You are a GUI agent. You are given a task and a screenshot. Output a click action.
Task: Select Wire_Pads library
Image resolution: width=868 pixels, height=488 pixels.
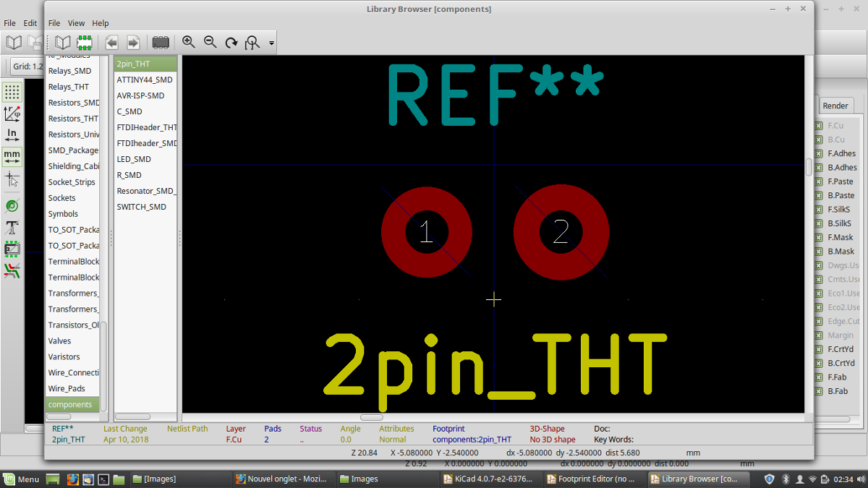tap(72, 388)
